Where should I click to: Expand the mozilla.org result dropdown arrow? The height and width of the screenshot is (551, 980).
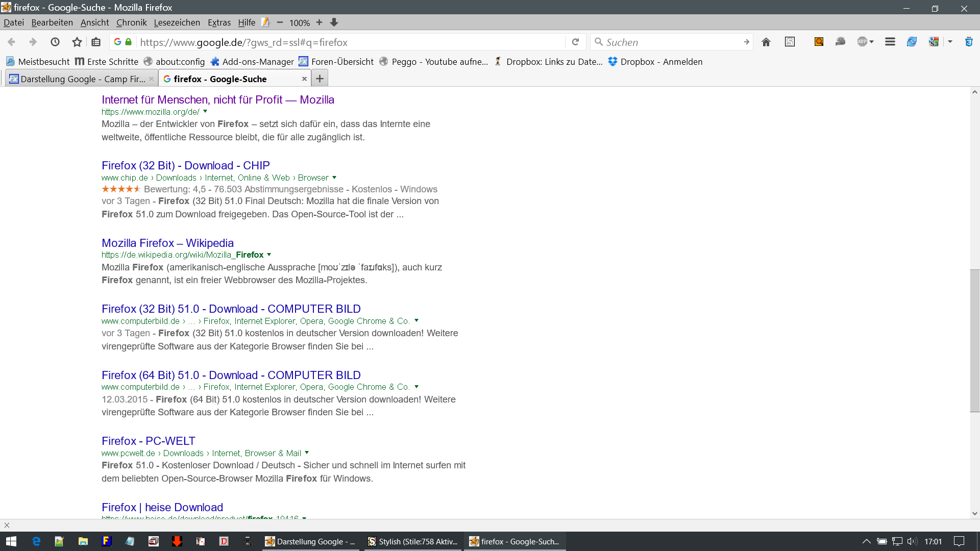click(x=205, y=111)
